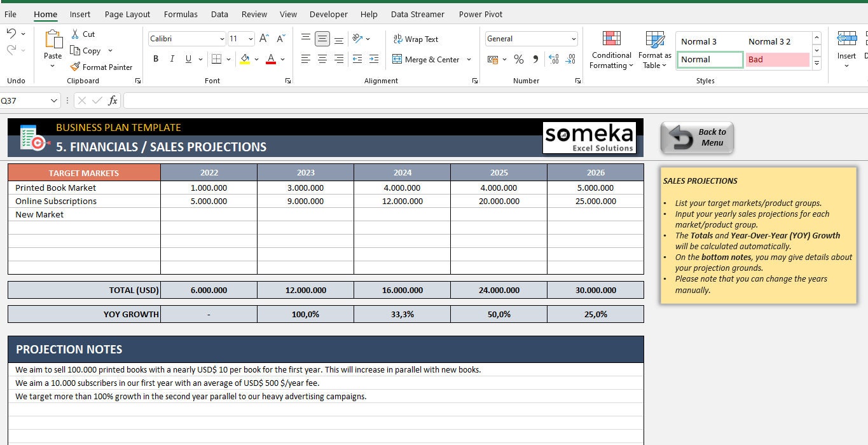Open the Data Streamer tab
This screenshot has width=868, height=445.
coord(417,14)
